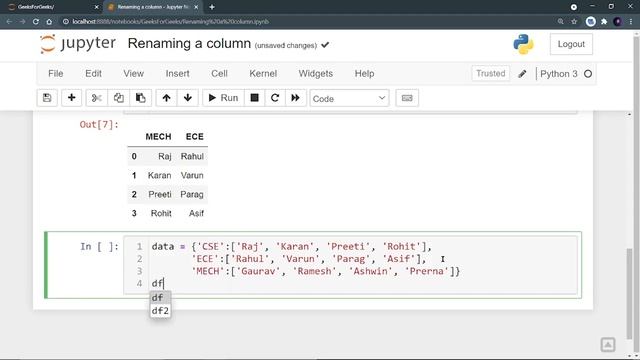Open browser extensions puzzle icon

pos(604,22)
